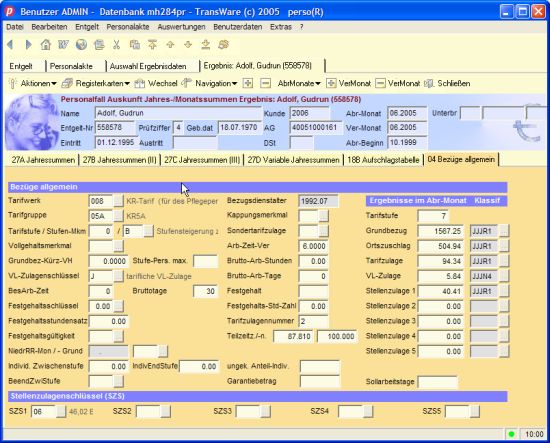Select the scissors cut icon
This screenshot has width=550, height=443.
click(116, 45)
